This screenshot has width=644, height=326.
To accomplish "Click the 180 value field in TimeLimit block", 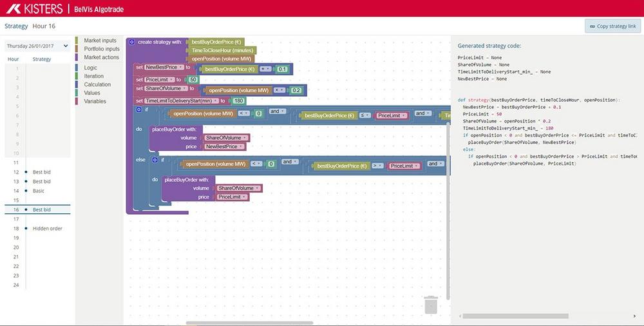I will [x=238, y=101].
